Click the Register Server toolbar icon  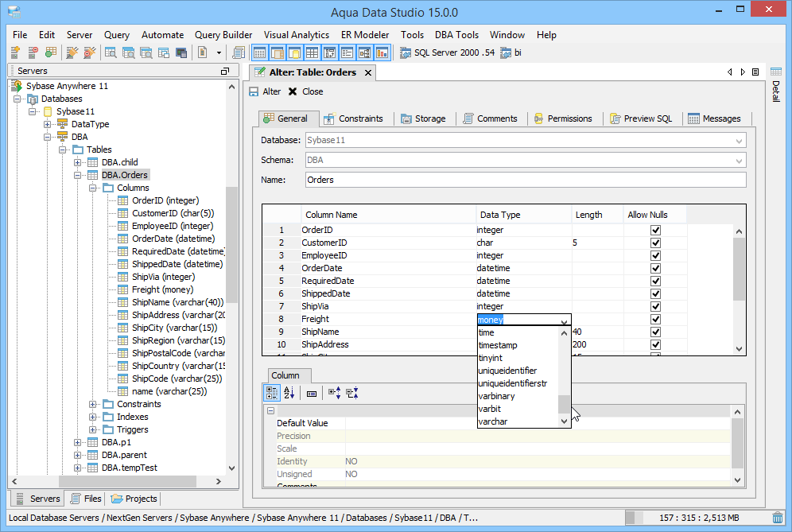[15, 52]
